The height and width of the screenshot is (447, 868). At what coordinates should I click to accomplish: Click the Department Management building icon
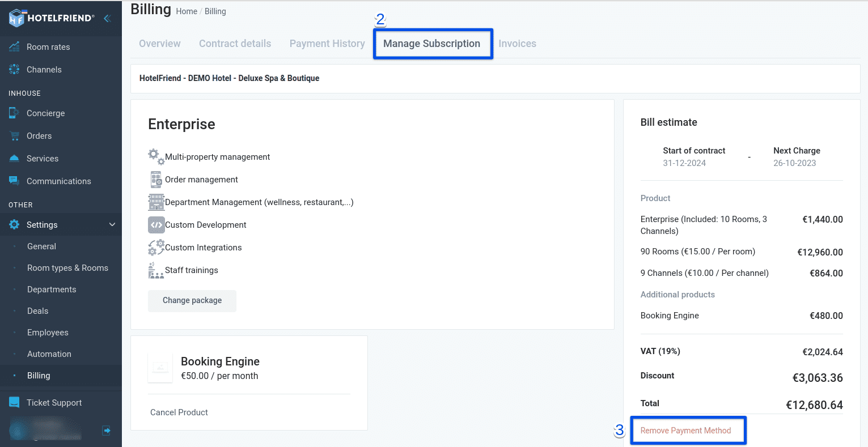pos(156,202)
